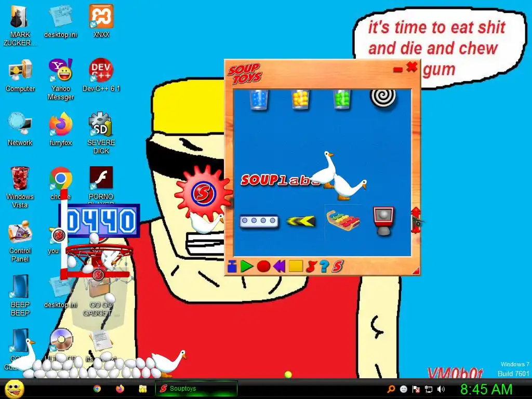Launch the furryfox browser icon
This screenshot has height=399, width=532.
[61, 129]
